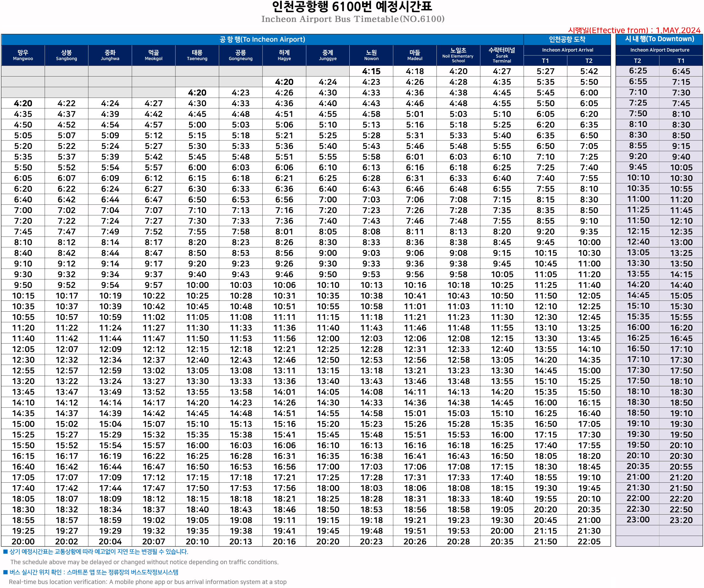This screenshot has width=704, height=588.
Task: Click the bold 4:15 time in Nowon column
Action: pyautogui.click(x=371, y=71)
